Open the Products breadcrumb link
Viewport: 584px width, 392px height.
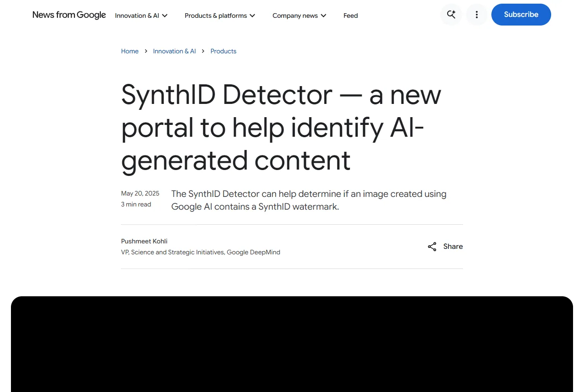coord(224,51)
